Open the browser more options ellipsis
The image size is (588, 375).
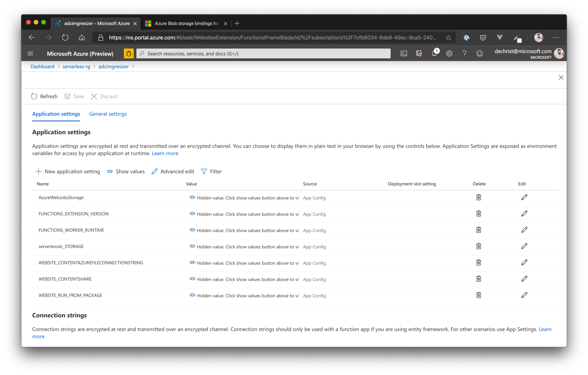(x=556, y=38)
